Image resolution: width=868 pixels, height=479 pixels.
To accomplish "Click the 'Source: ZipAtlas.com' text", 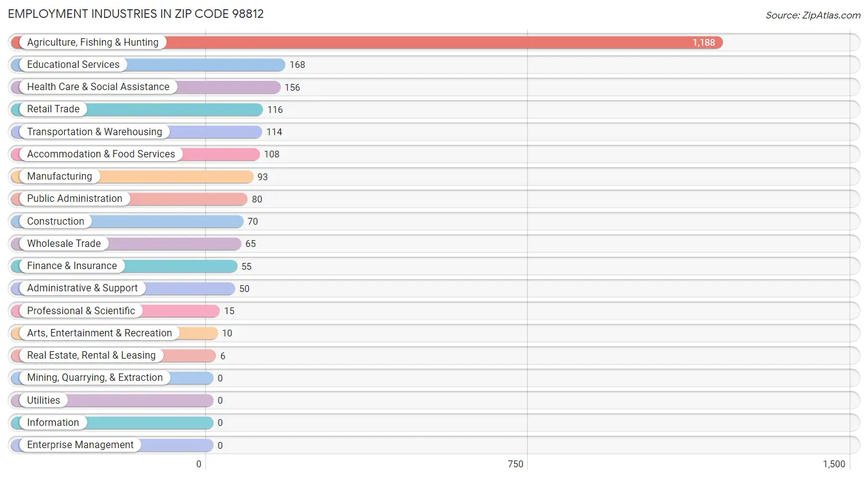I will pyautogui.click(x=813, y=15).
